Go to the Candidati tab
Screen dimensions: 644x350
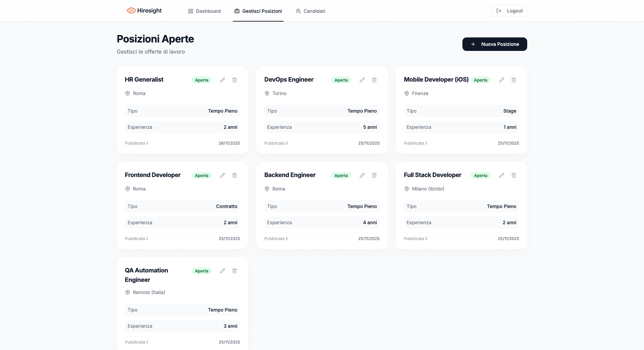pyautogui.click(x=311, y=11)
